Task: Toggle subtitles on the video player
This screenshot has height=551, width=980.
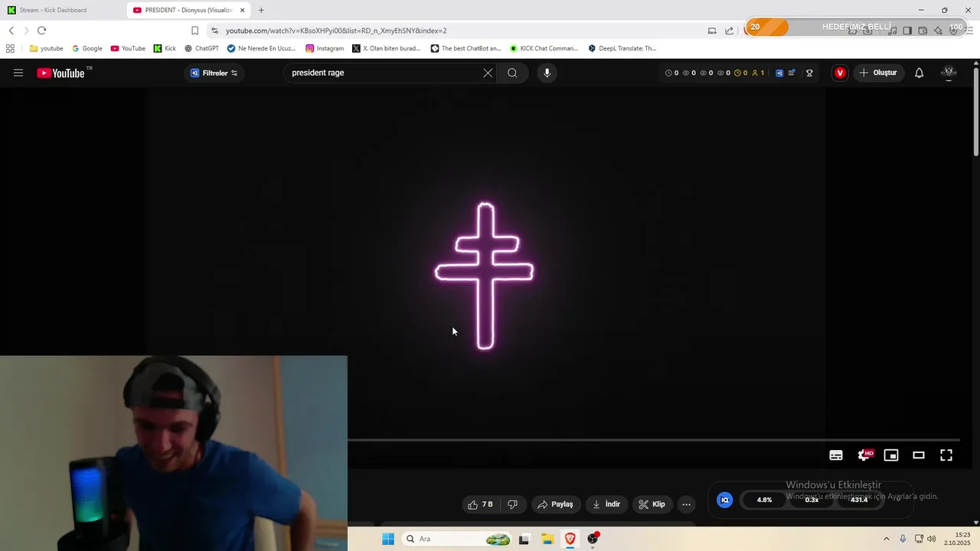Action: tap(836, 455)
